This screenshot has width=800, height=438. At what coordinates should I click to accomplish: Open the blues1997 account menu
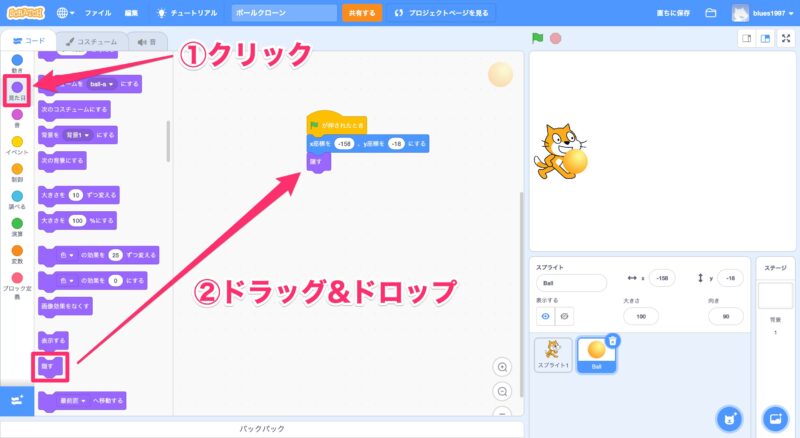tap(765, 13)
